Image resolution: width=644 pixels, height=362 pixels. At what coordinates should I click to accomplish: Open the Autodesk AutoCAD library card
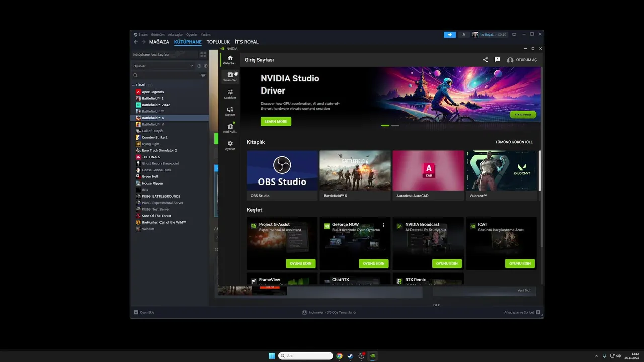coord(428,175)
